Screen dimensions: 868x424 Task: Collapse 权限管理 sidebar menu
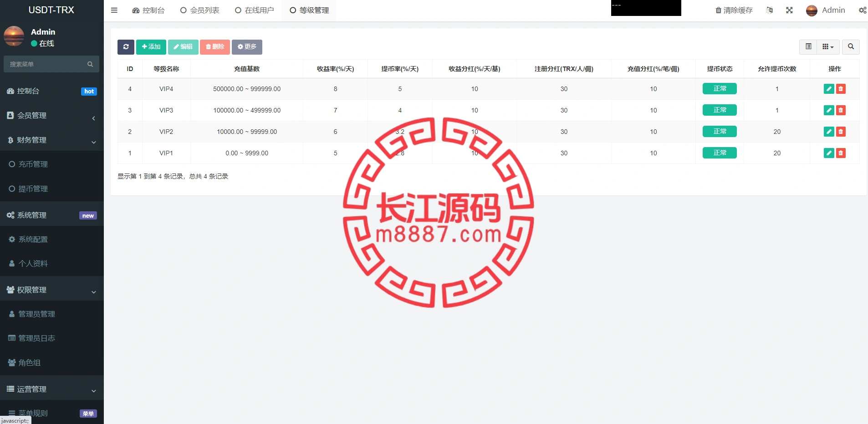(x=52, y=290)
